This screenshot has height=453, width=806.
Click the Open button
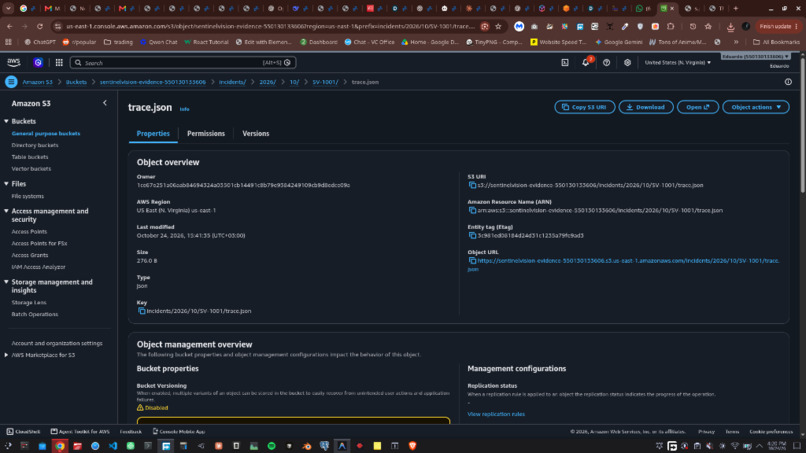pos(698,107)
